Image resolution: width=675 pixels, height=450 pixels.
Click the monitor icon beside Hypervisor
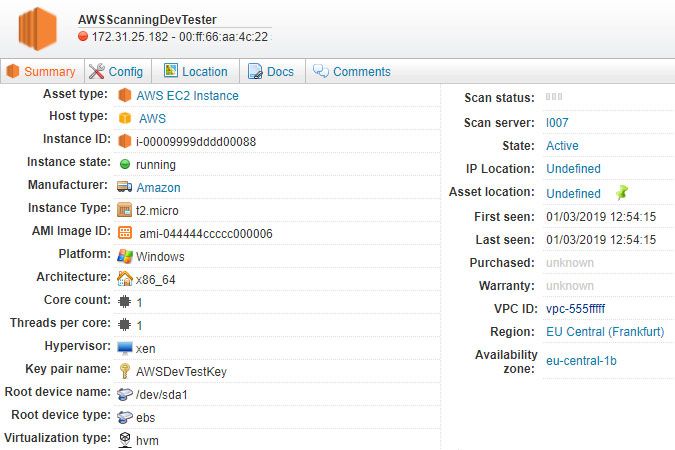(125, 348)
